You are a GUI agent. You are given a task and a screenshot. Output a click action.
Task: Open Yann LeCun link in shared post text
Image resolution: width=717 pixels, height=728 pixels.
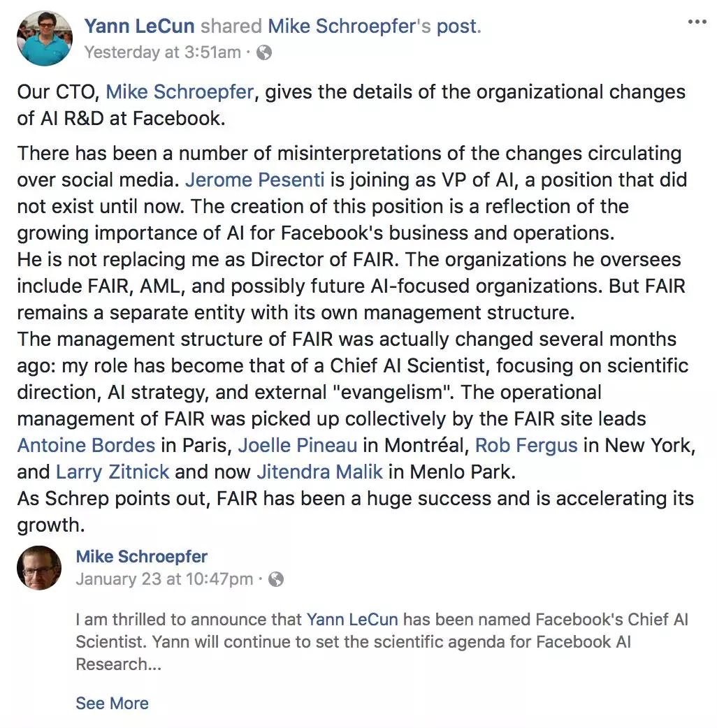coord(352,620)
